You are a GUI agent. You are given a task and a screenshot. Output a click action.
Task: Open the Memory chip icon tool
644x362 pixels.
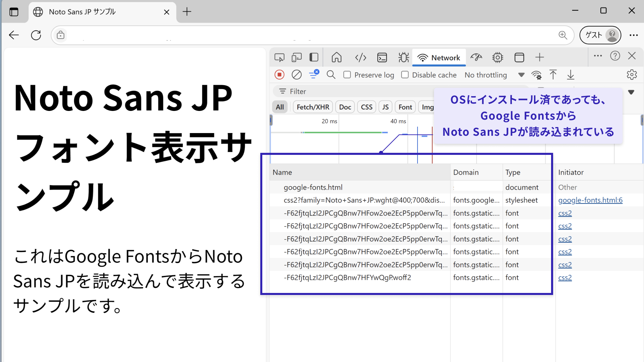[498, 58]
